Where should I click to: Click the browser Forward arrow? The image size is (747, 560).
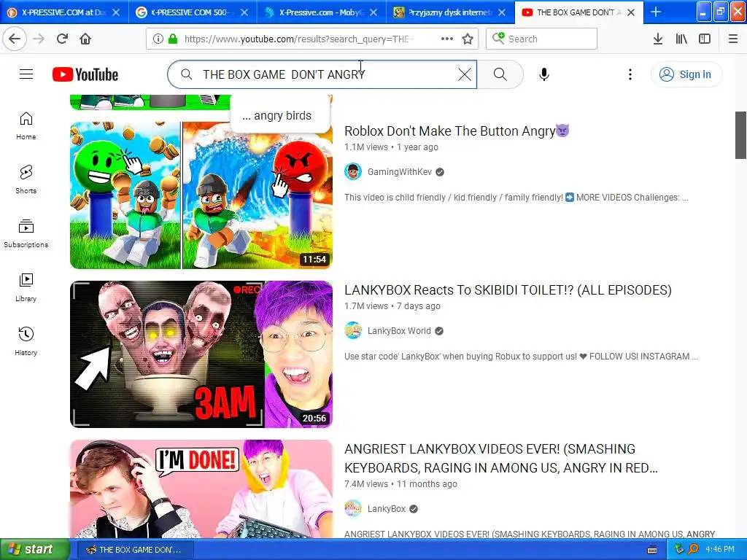click(x=39, y=39)
